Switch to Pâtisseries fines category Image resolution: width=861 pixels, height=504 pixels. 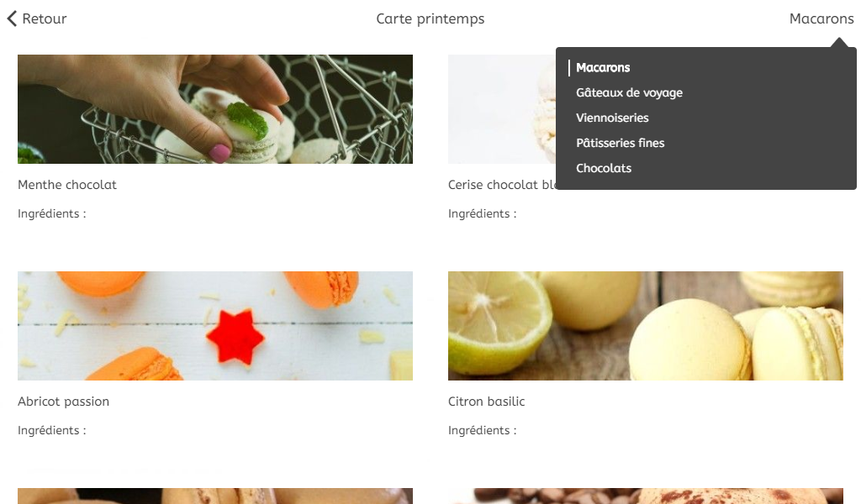620,143
